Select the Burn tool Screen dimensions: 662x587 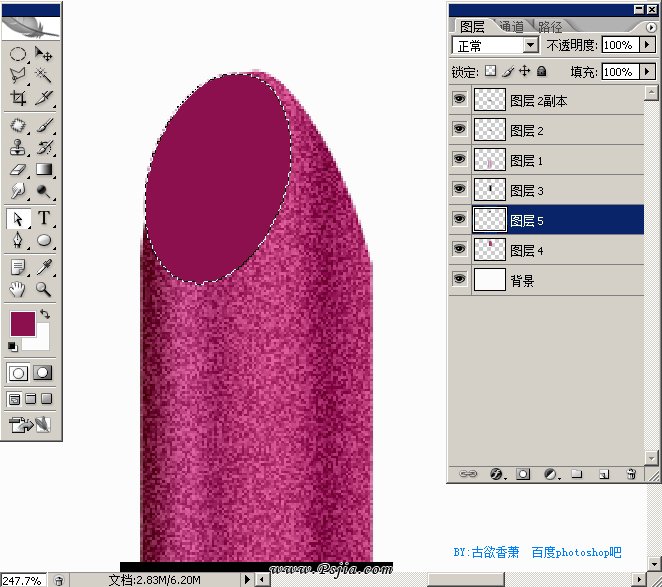[43, 191]
